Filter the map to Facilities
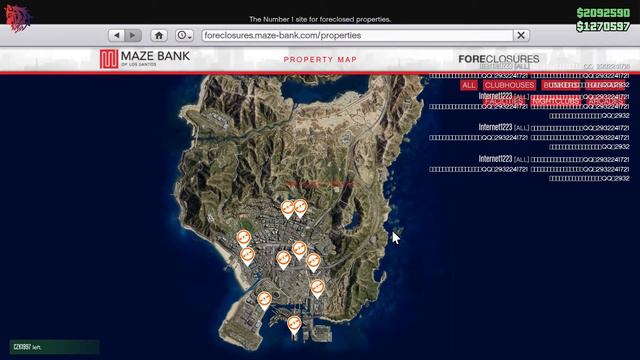The image size is (640, 360). [504, 101]
